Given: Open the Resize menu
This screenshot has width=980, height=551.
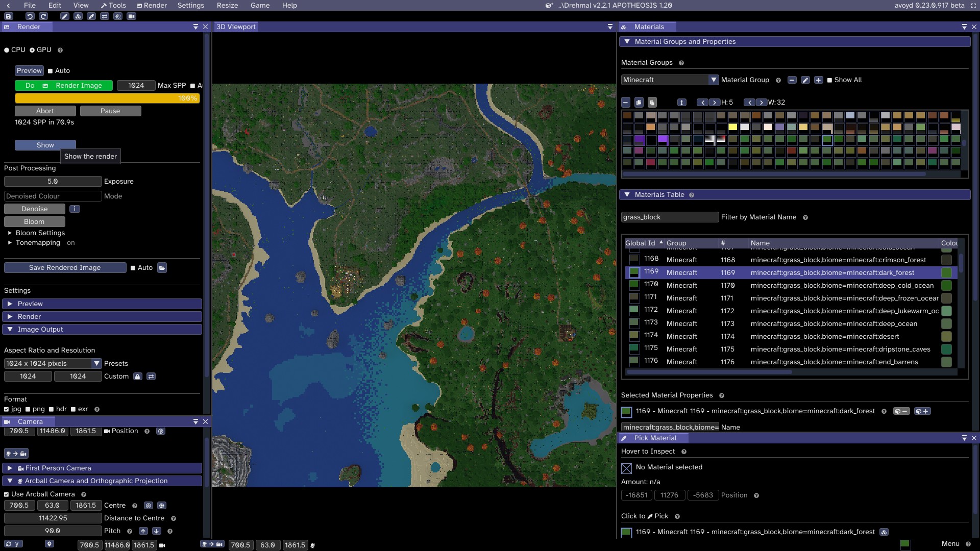Looking at the screenshot, I should [227, 5].
